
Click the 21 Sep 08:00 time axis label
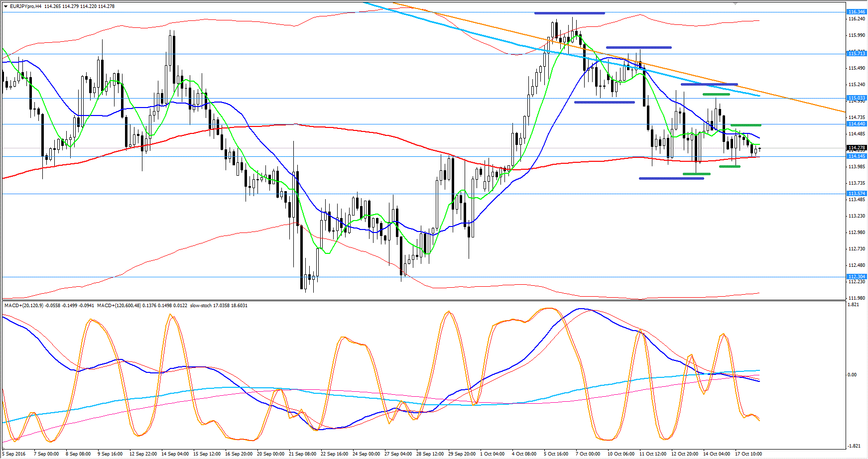coord(303,454)
